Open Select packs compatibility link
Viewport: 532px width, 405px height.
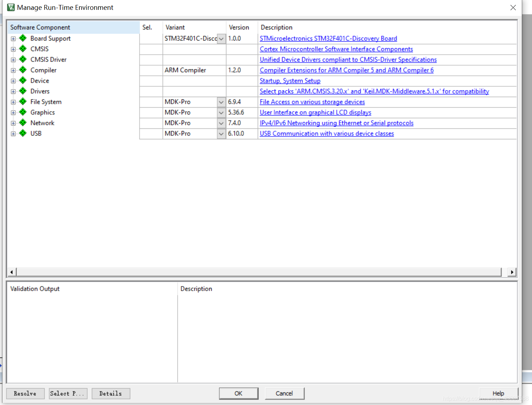pos(374,91)
